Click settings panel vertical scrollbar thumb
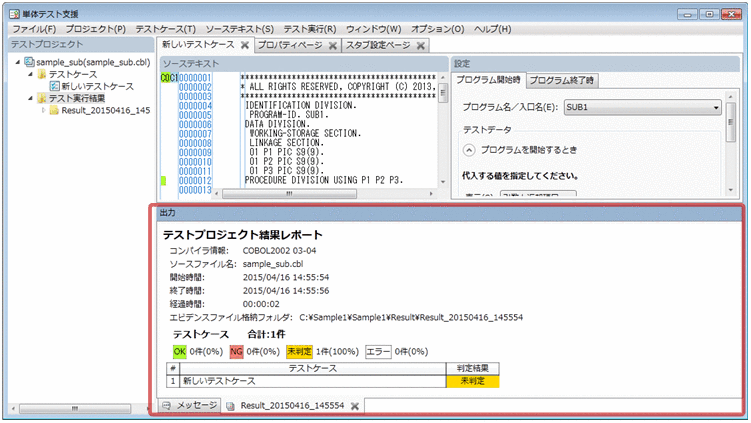 point(730,122)
